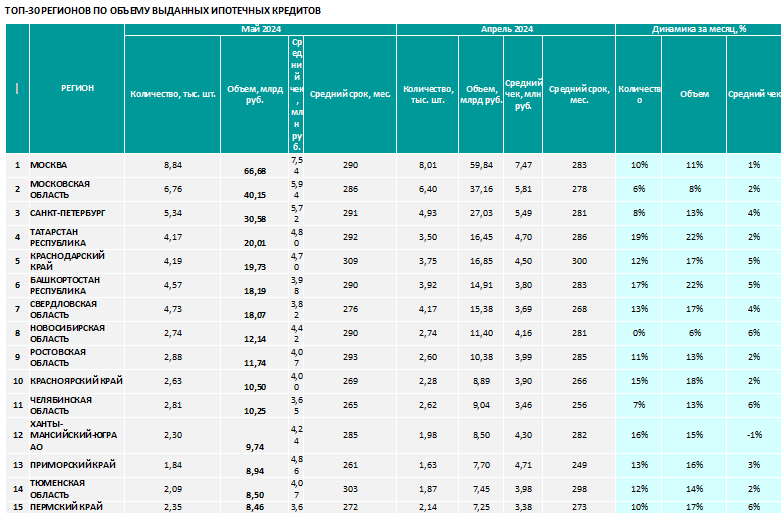Click the 'РОСТОВСКАЯ ОБЛАСТЬ' region cell
This screenshot has width=781, height=513.
pos(77,358)
